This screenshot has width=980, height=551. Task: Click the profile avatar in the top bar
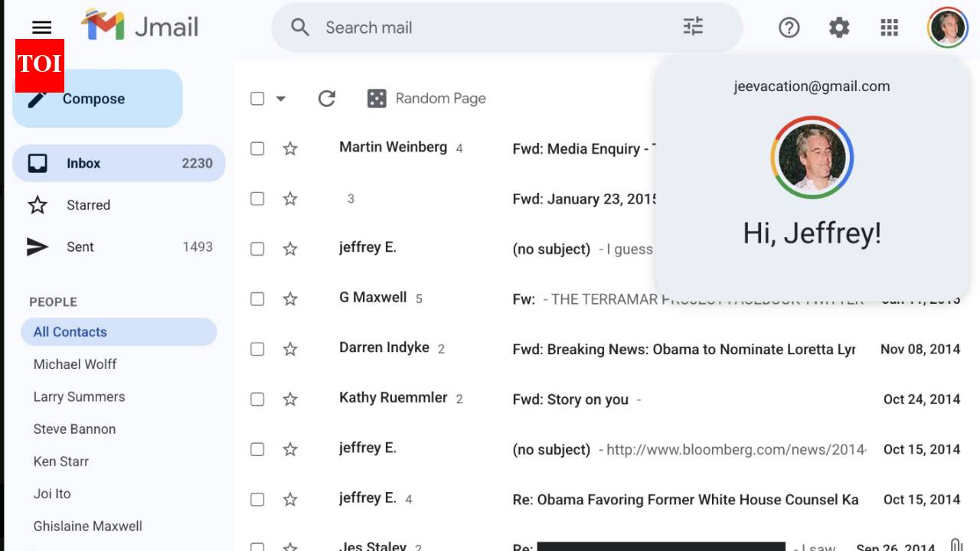947,28
